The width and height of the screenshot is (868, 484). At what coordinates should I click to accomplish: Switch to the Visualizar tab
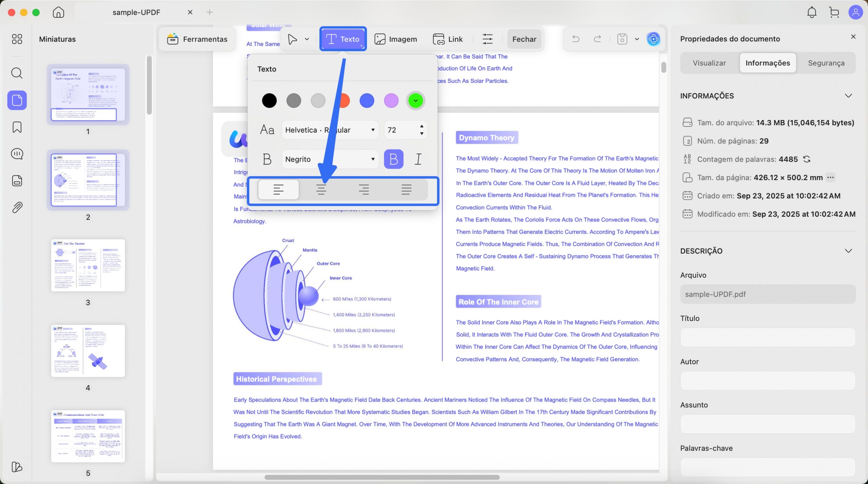pos(709,63)
